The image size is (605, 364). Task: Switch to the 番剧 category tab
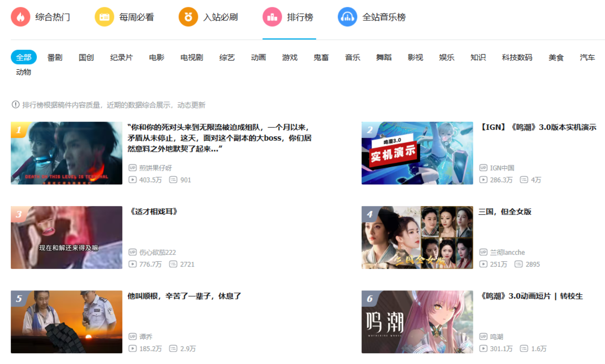(x=54, y=57)
